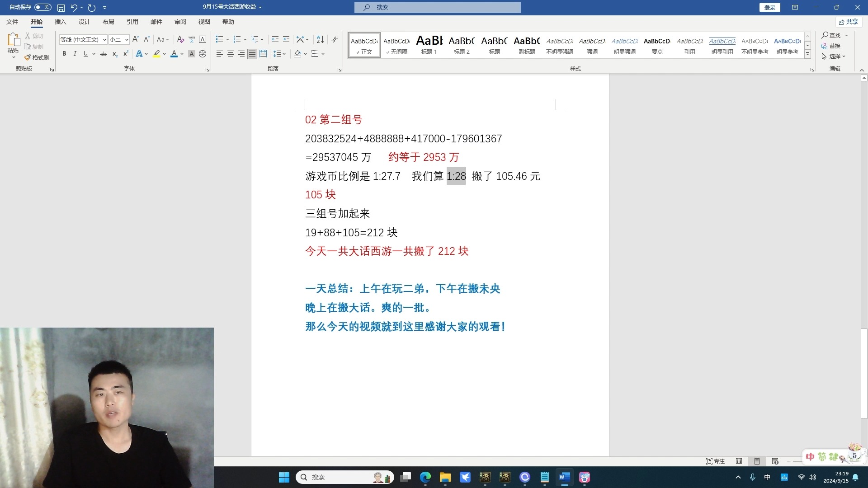Open the Select (选择) dropdown
Viewport: 868px width, 488px height.
click(x=834, y=56)
